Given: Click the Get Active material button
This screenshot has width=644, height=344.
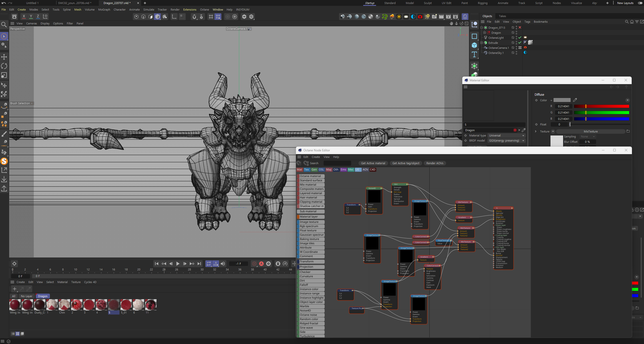Looking at the screenshot, I should 373,163.
